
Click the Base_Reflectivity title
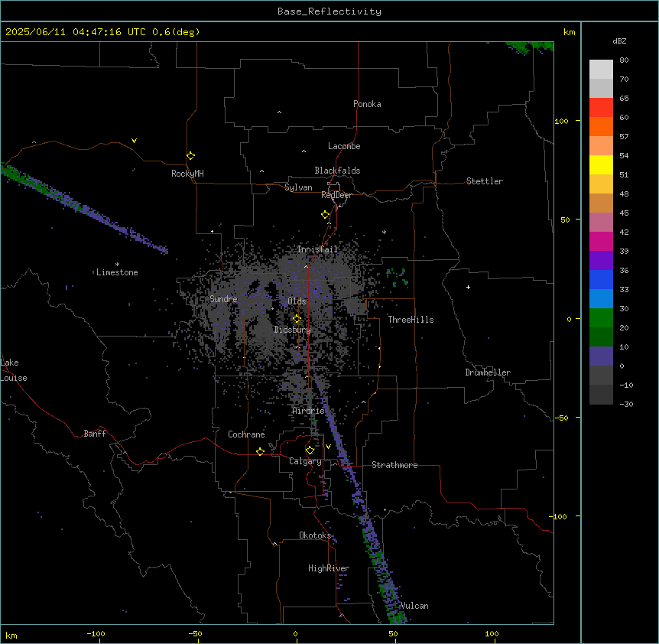[x=329, y=11]
